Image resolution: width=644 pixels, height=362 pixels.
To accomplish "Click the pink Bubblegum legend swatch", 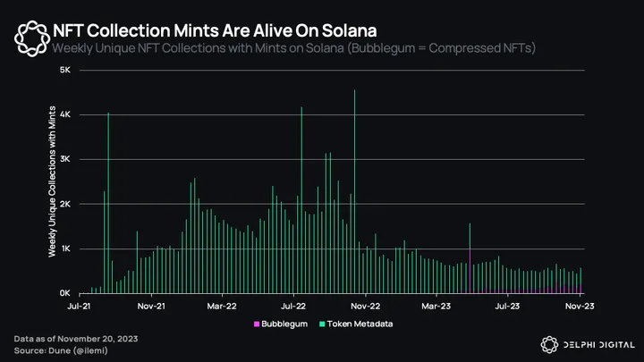I will pos(258,324).
